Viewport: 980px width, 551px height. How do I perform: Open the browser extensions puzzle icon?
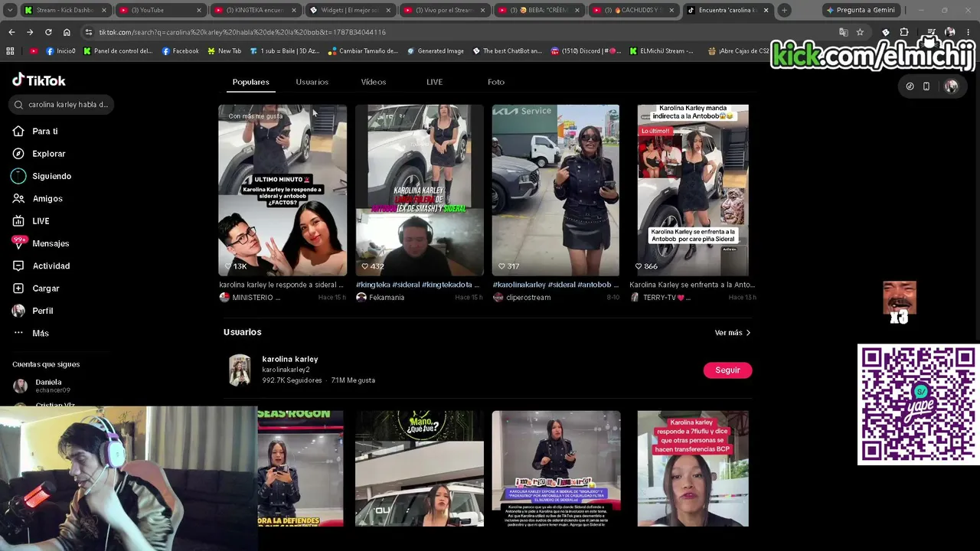904,32
